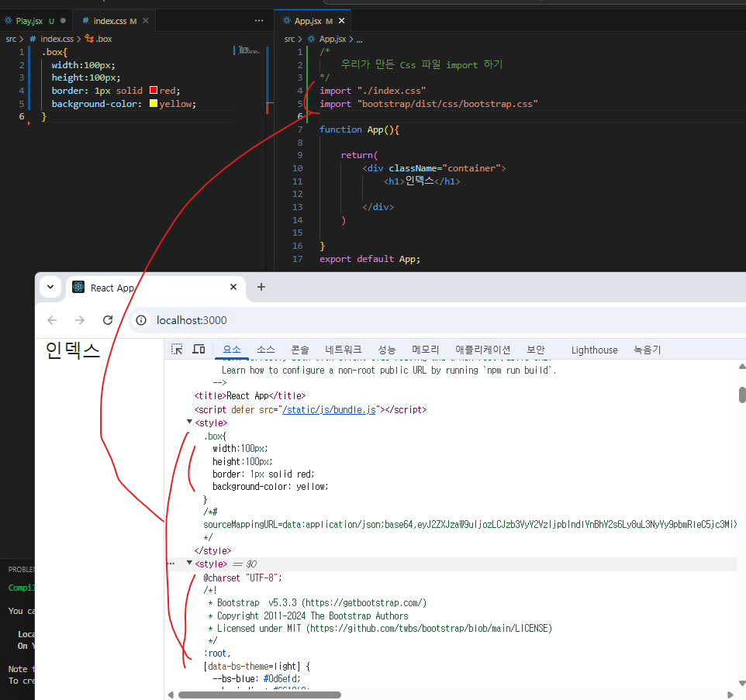Click the function App() line in App.jsx
Screen dimensions: 746x700
[359, 129]
